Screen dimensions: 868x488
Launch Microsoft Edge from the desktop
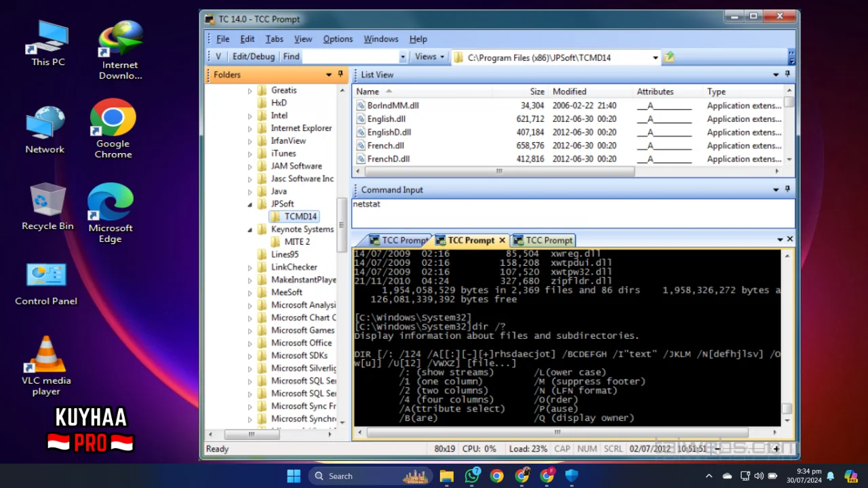(111, 213)
